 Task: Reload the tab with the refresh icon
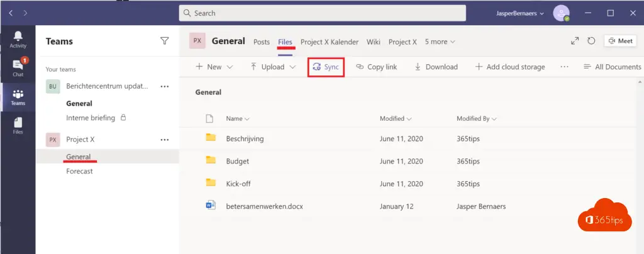591,41
